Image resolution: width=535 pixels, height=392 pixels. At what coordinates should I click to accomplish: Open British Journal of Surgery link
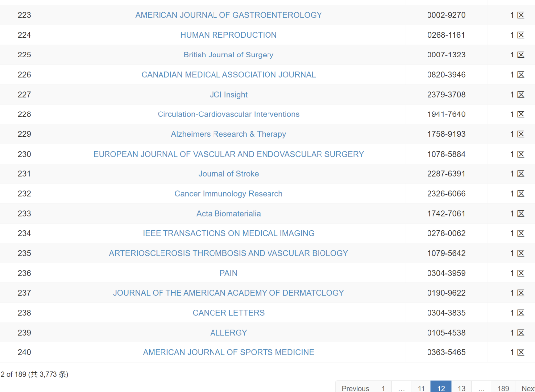pos(228,55)
